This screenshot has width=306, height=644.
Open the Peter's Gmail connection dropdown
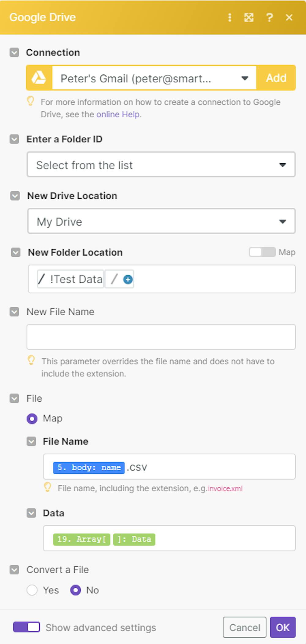[x=154, y=78]
